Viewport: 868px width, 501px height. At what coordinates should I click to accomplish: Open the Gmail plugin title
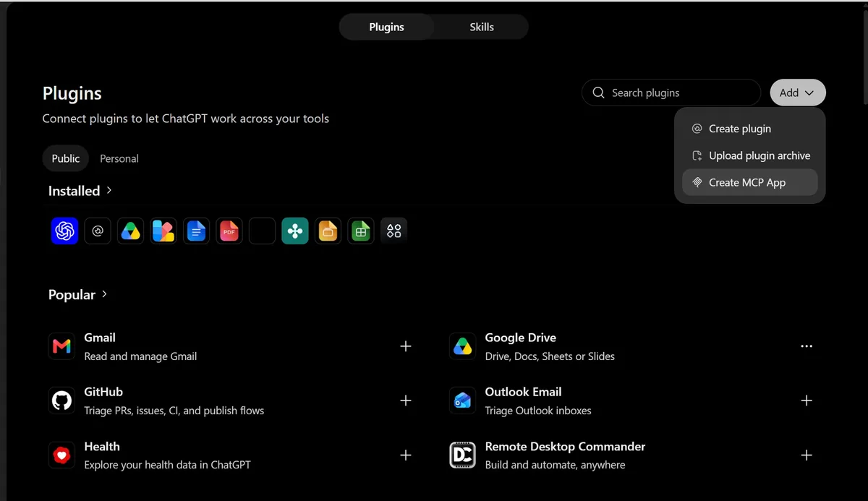click(x=100, y=338)
